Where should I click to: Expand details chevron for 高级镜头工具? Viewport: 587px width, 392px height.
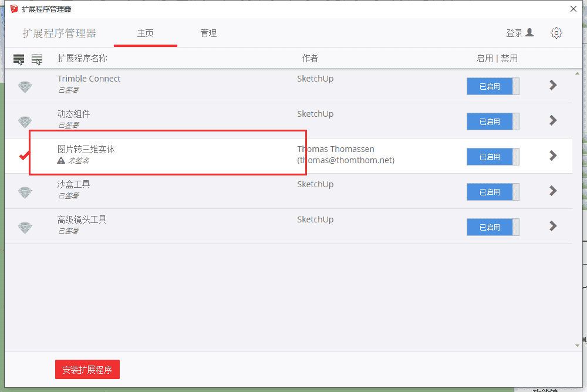pos(553,226)
